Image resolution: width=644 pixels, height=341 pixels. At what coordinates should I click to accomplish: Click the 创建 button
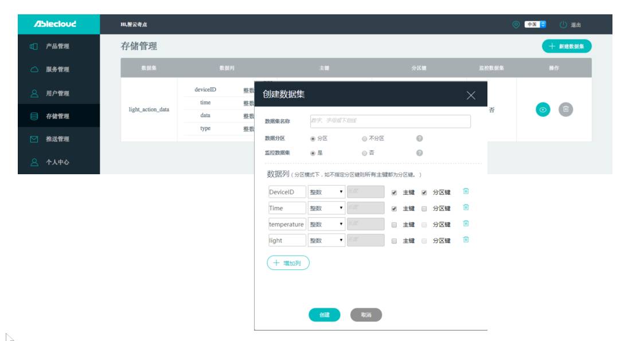pyautogui.click(x=325, y=315)
